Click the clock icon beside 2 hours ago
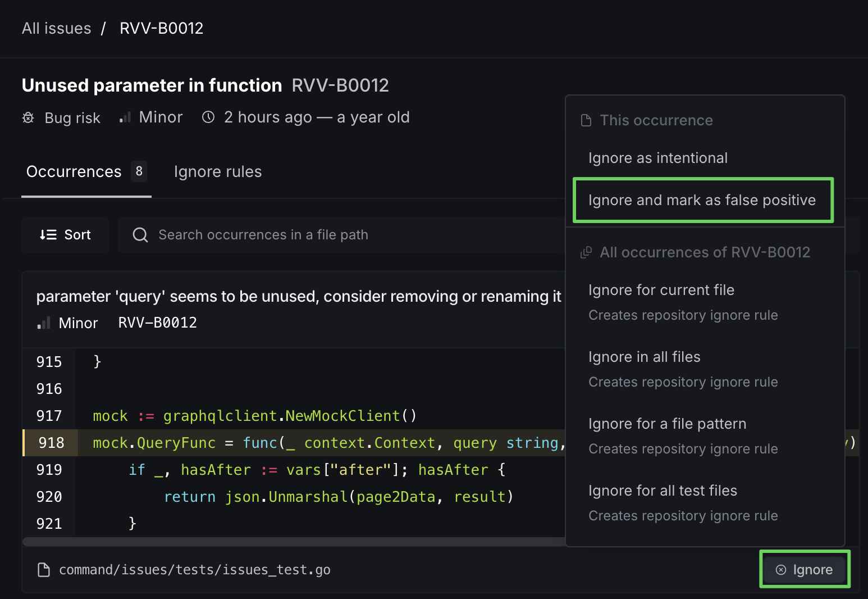The height and width of the screenshot is (599, 868). [208, 117]
